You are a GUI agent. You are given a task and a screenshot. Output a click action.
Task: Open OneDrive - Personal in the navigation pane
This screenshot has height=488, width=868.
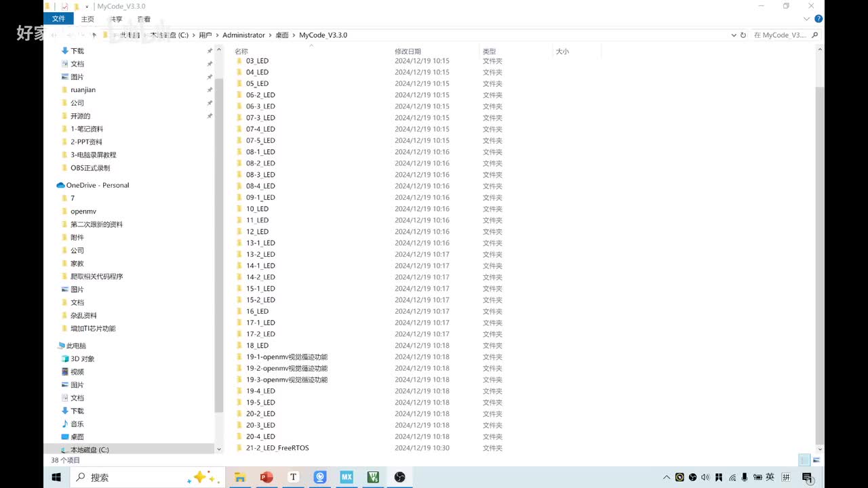97,185
